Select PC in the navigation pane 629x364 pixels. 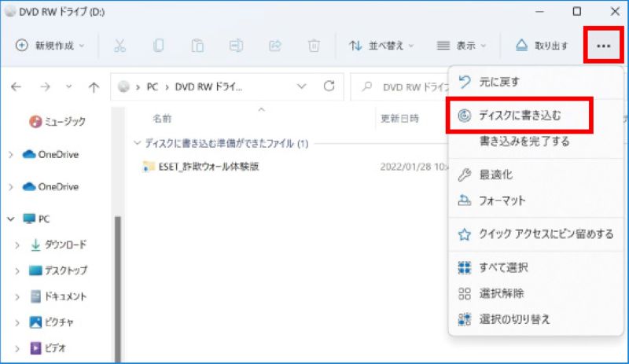[36, 219]
